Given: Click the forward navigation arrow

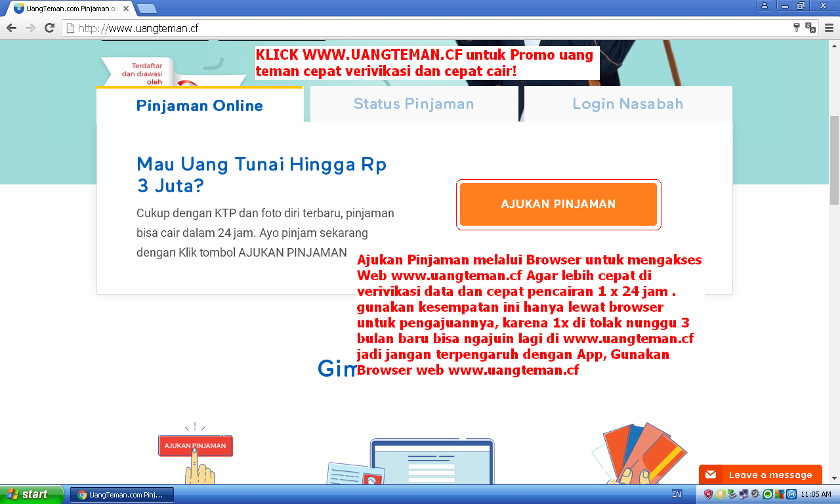Looking at the screenshot, I should coord(30,28).
